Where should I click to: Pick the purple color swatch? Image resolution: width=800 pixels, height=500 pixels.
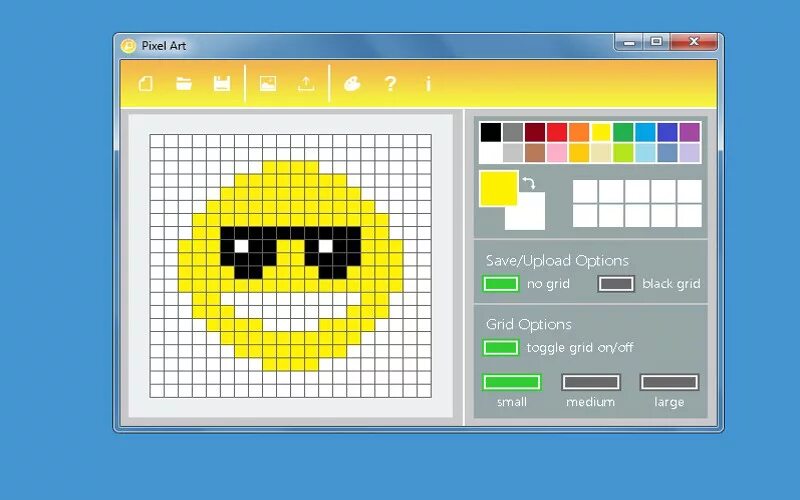click(690, 133)
